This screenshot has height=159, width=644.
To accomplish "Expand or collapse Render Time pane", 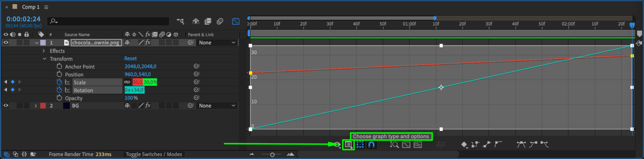I will point(33,154).
